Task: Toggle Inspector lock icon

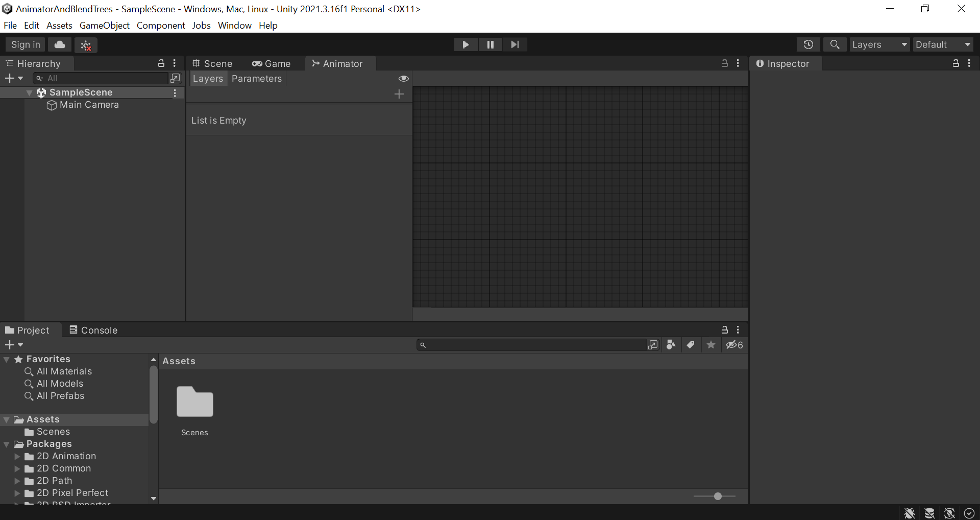Action: coord(956,63)
